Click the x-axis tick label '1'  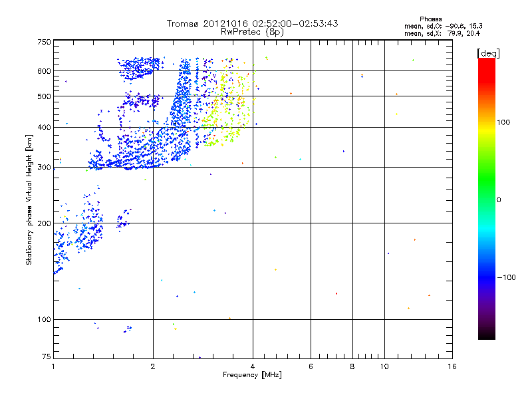(53, 366)
